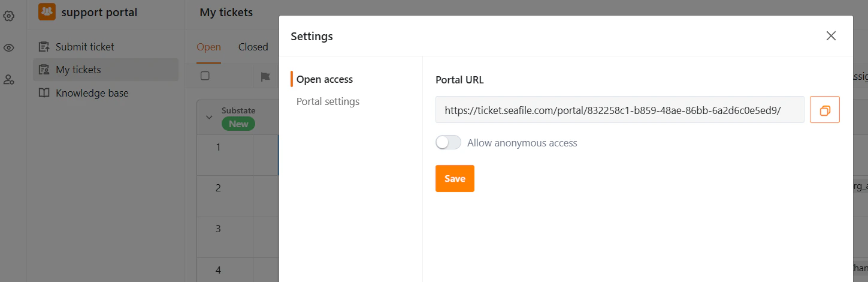The image size is (868, 282).
Task: Click the Submit ticket page icon
Action: coord(44,47)
